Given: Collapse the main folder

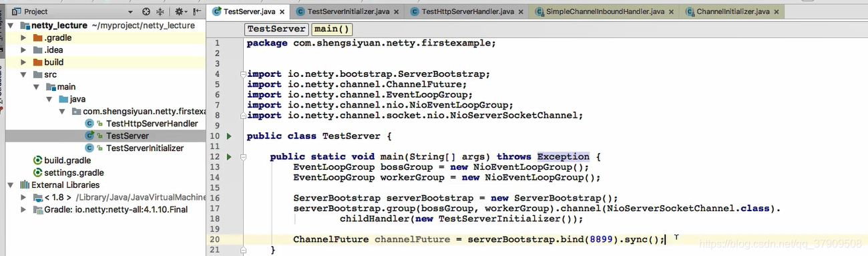Looking at the screenshot, I should (37, 87).
